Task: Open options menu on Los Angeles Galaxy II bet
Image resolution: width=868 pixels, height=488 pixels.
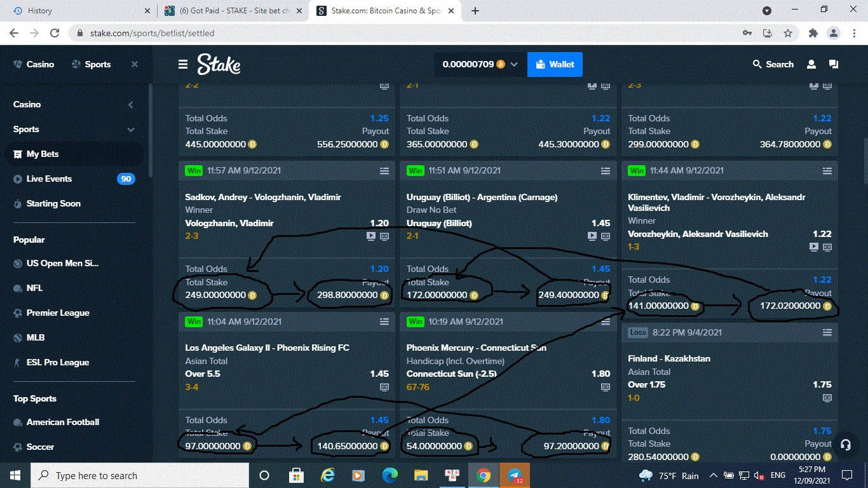Action: coord(384,322)
